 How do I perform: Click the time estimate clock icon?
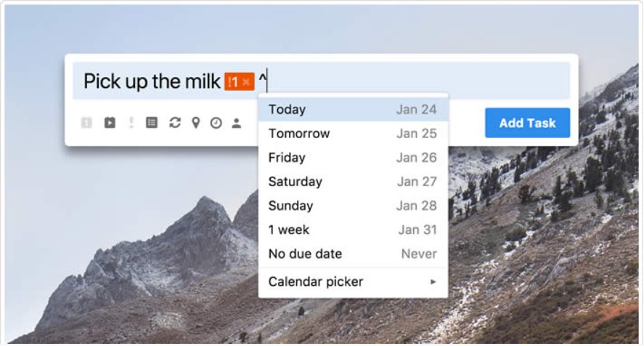click(x=216, y=123)
